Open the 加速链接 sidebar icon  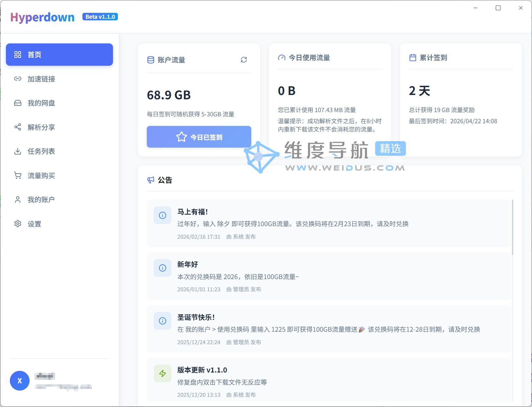click(x=18, y=79)
